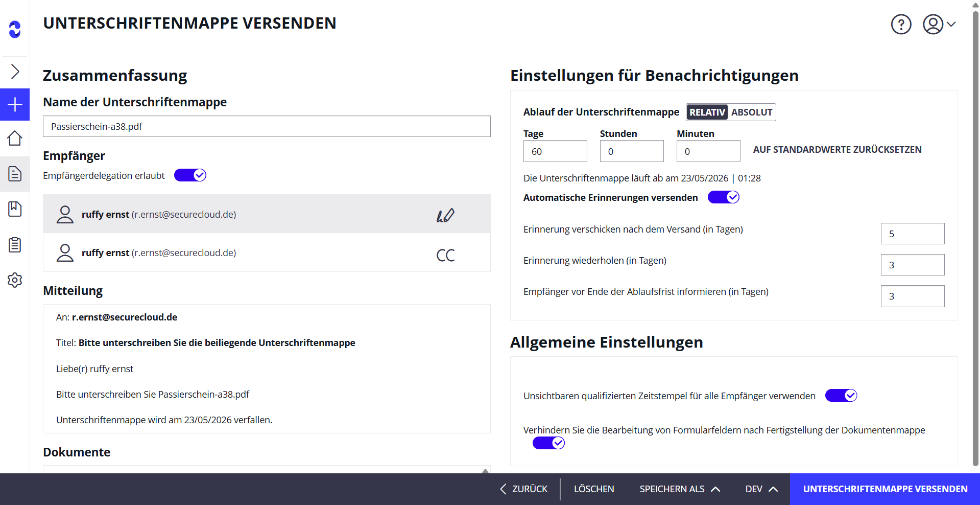Image resolution: width=980 pixels, height=505 pixels.
Task: Click the user profile icon top right
Action: pos(934,24)
